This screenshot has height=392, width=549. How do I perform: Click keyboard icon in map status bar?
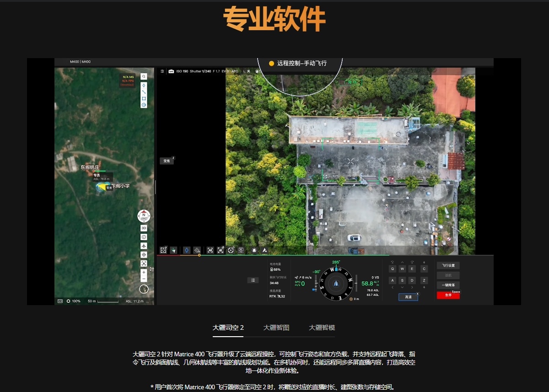[x=60, y=301]
